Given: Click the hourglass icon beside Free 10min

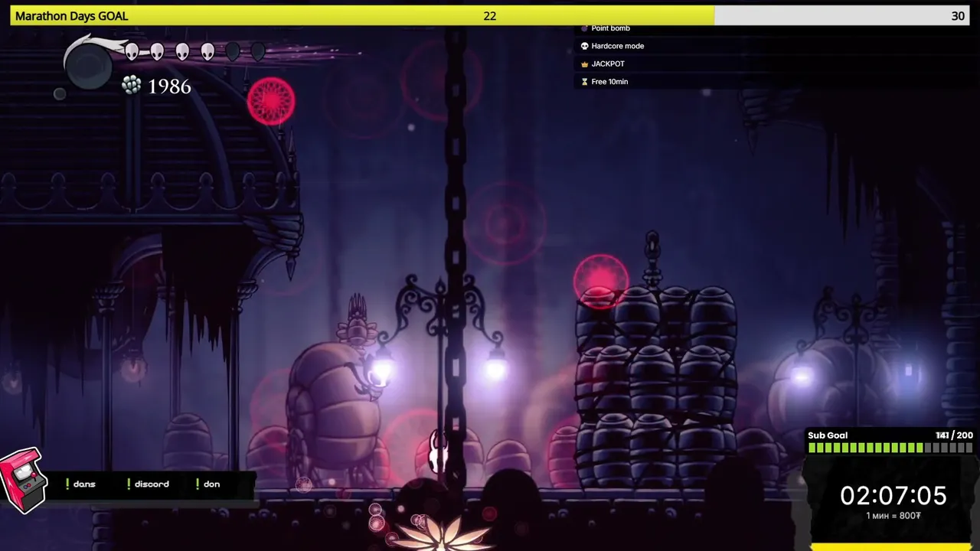Looking at the screenshot, I should 585,82.
